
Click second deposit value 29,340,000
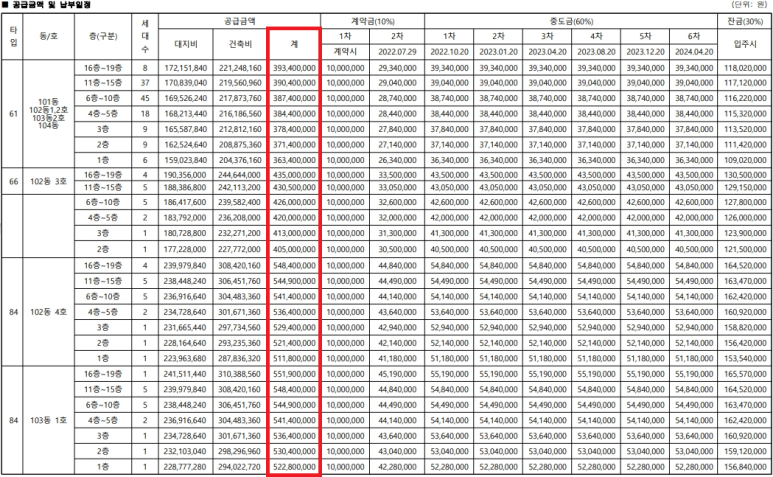[397, 68]
